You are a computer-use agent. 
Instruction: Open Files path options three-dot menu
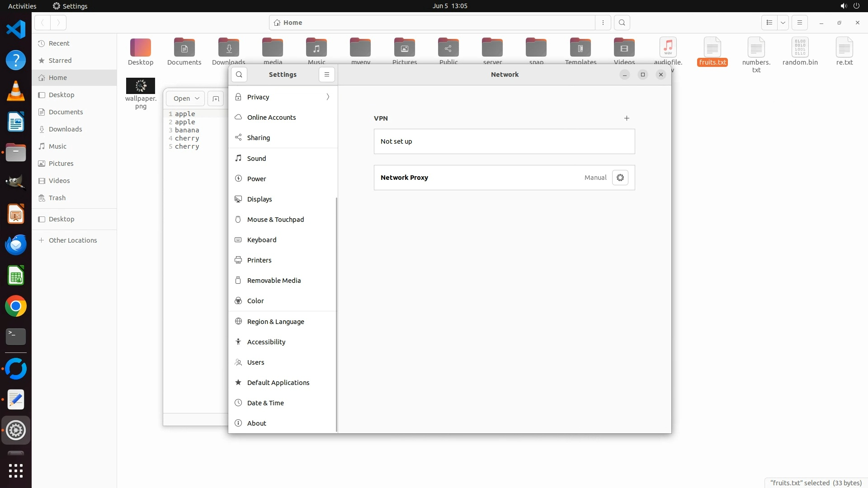point(603,23)
